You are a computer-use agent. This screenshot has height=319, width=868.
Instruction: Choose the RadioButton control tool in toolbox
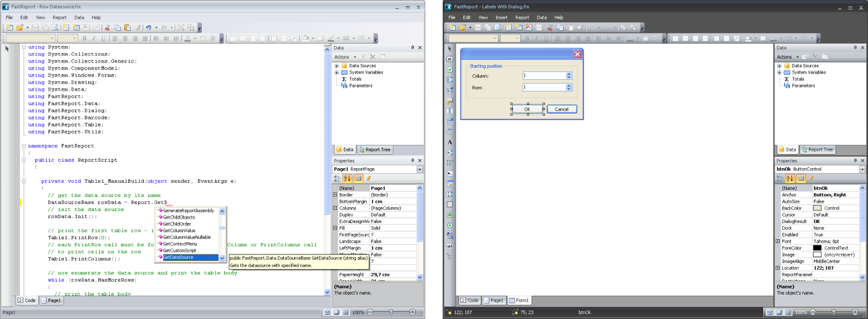449,225
